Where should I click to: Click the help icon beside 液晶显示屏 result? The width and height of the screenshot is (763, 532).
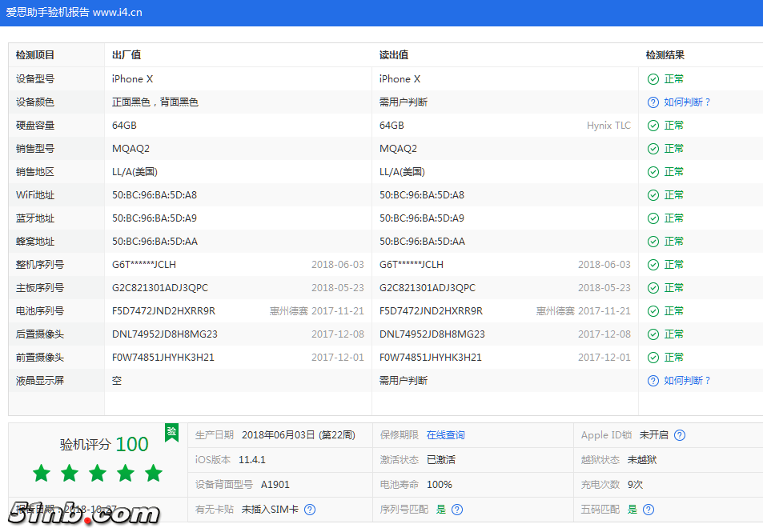(653, 381)
